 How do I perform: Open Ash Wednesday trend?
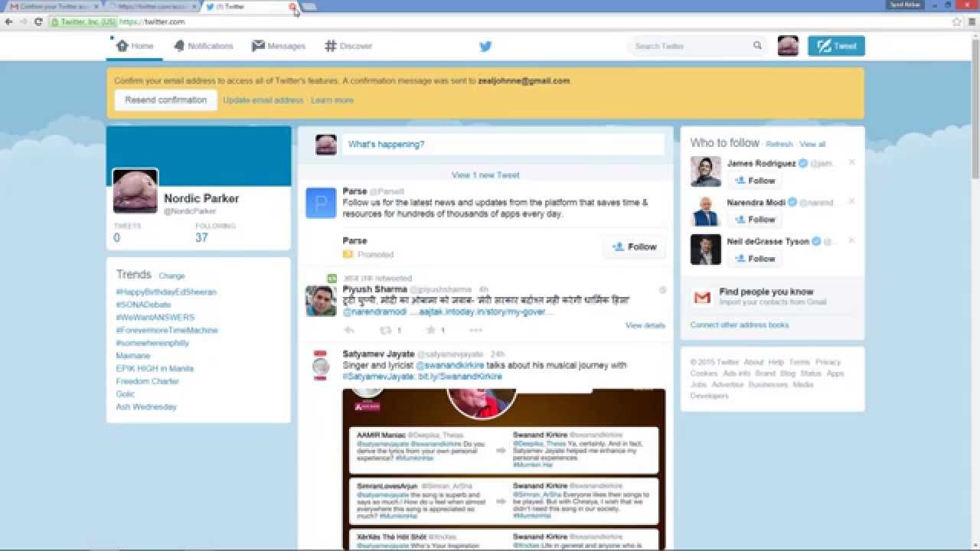coord(146,407)
